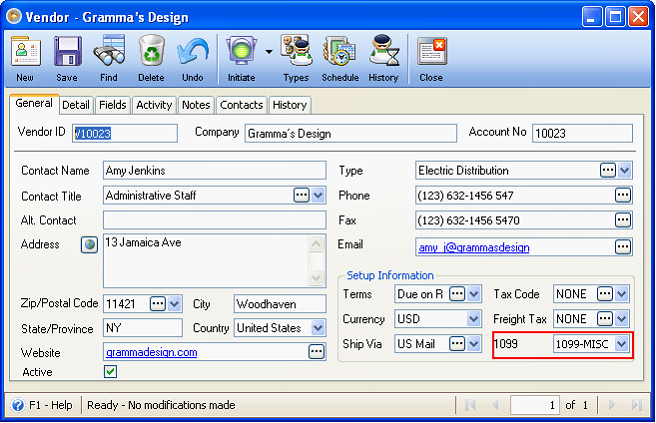Click the State/Province field showing NY
656x423 pixels.
coord(143,328)
